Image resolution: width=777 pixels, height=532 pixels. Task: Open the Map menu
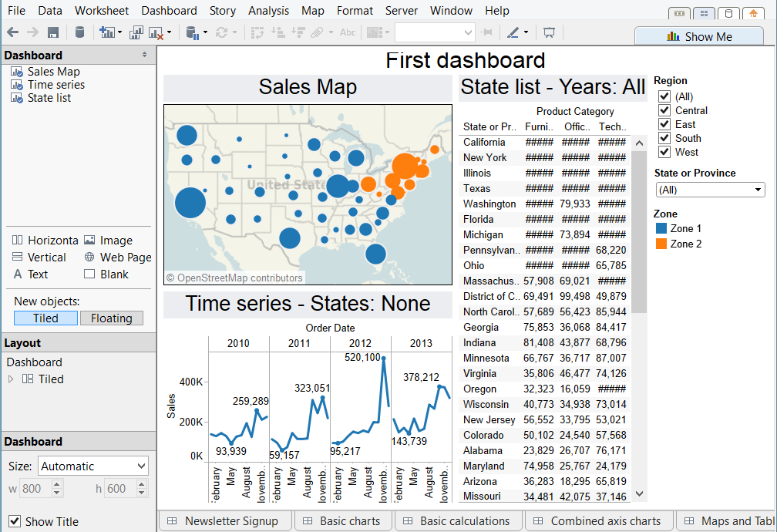[x=313, y=11]
